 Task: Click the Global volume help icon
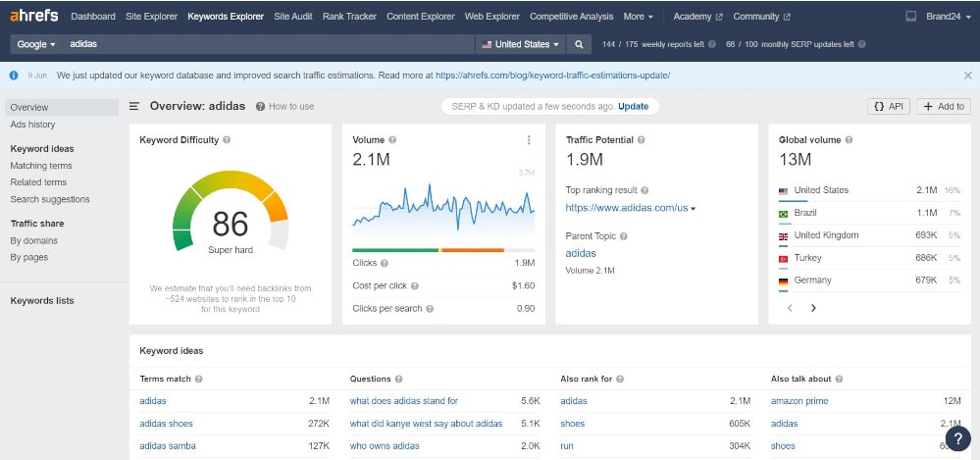pyautogui.click(x=849, y=140)
